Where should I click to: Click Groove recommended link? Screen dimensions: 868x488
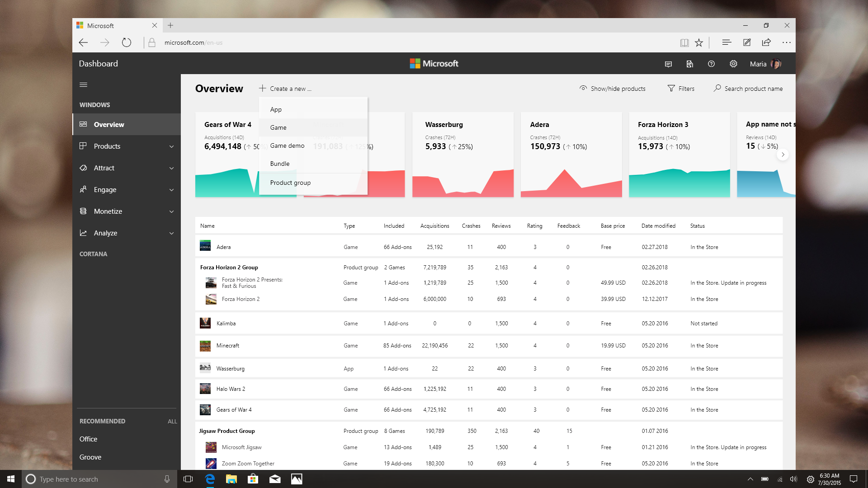(90, 457)
